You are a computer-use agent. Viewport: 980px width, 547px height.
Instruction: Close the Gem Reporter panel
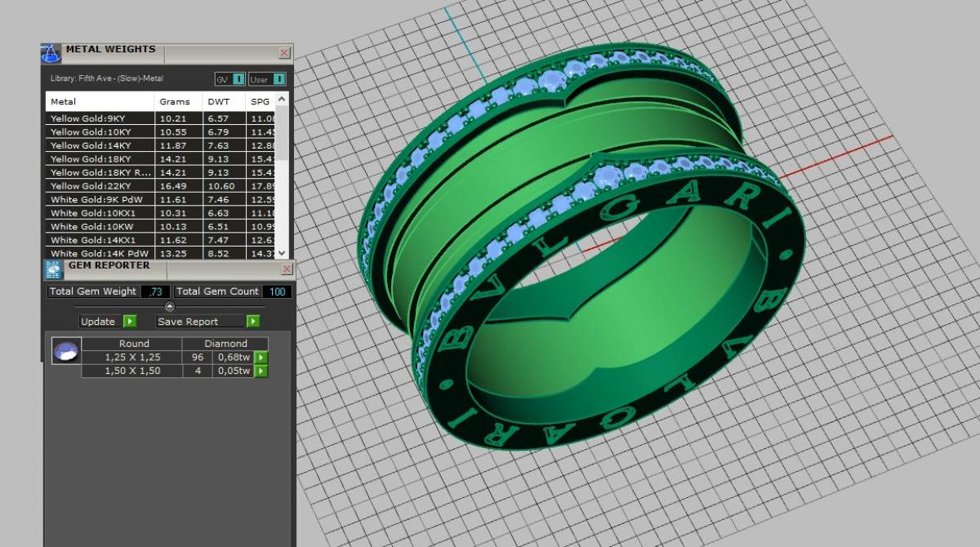coord(285,269)
